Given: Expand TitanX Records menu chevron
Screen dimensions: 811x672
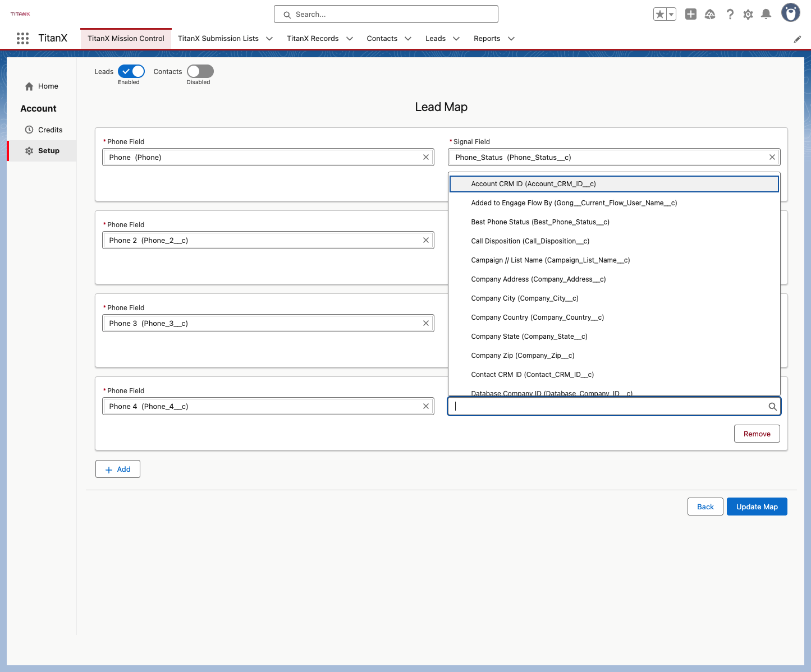Looking at the screenshot, I should tap(350, 39).
